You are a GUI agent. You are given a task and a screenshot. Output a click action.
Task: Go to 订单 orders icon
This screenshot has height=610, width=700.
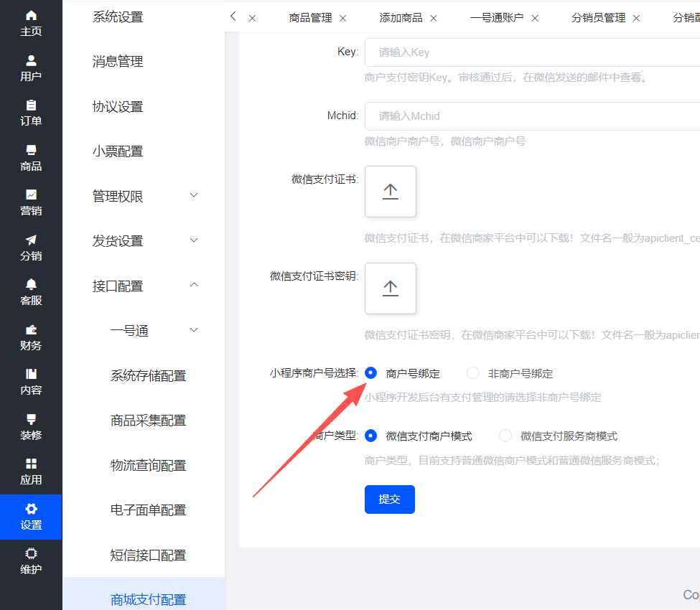pyautogui.click(x=31, y=105)
